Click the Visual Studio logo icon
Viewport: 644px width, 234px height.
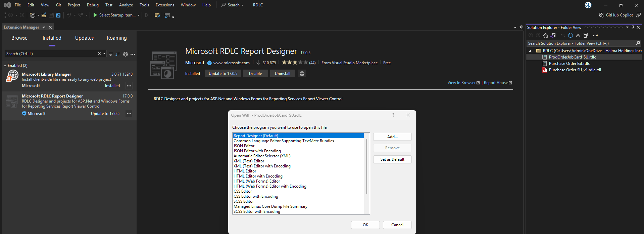tap(7, 5)
